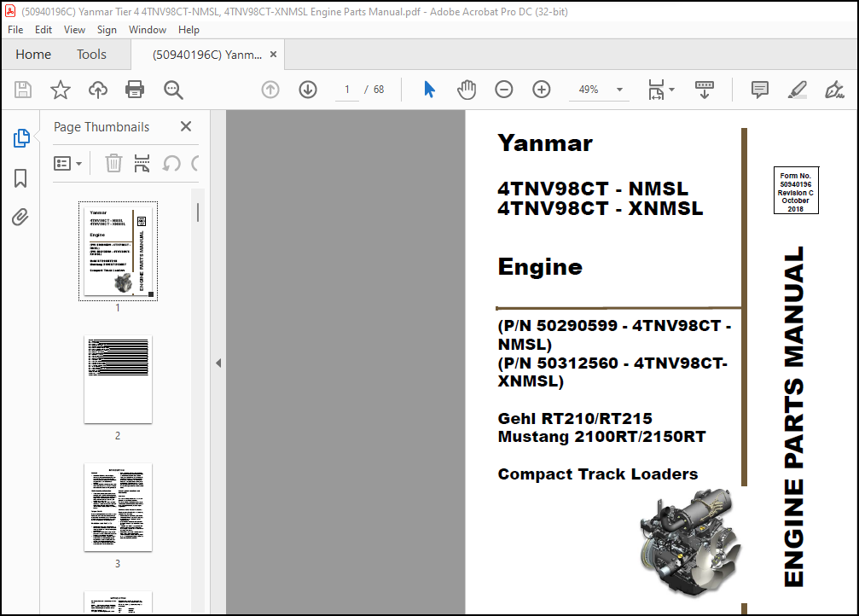Open the Bookmarks panel icon
The height and width of the screenshot is (616, 859).
20,178
